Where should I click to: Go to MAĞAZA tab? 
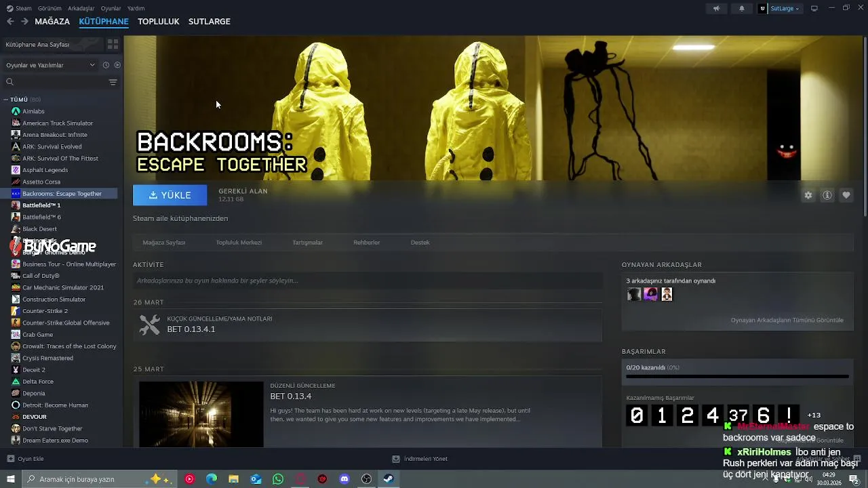pos(52,22)
